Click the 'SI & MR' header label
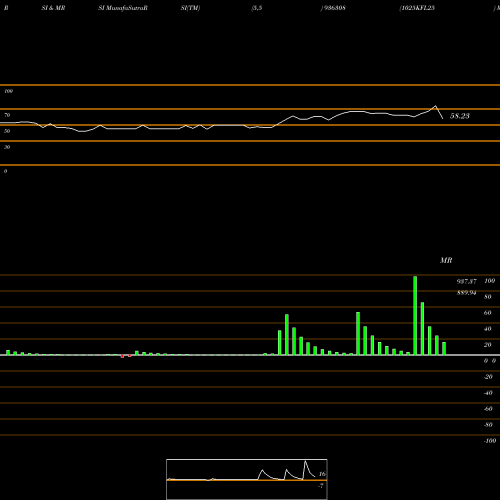 [53, 8]
